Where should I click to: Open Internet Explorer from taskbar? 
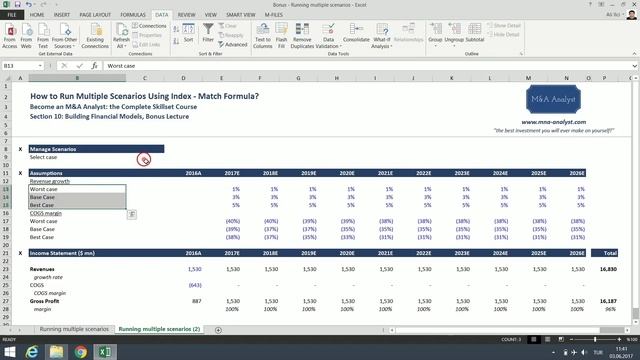pos(32,352)
